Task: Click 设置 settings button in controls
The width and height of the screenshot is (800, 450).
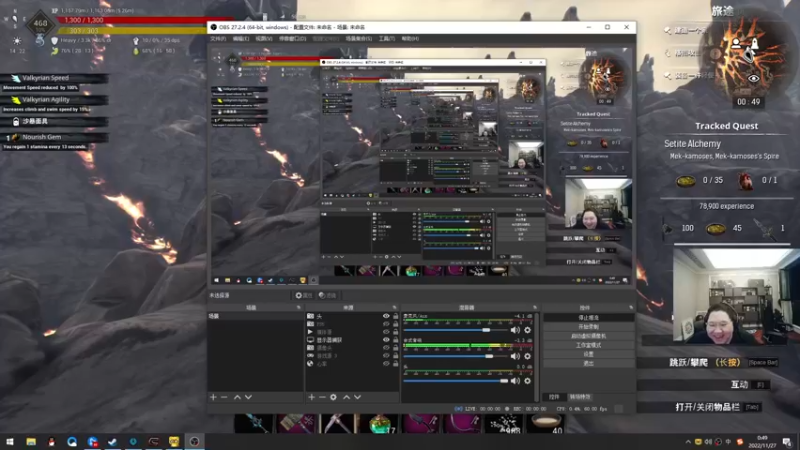Action: tap(588, 354)
